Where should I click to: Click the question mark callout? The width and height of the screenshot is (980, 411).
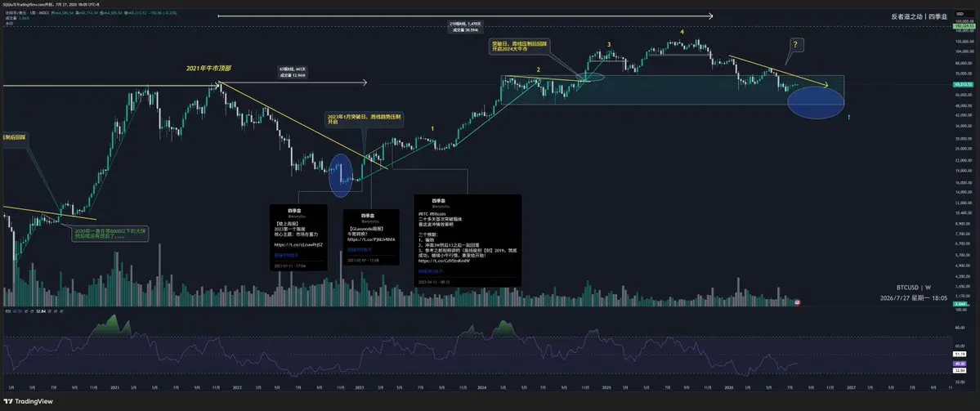tap(795, 44)
